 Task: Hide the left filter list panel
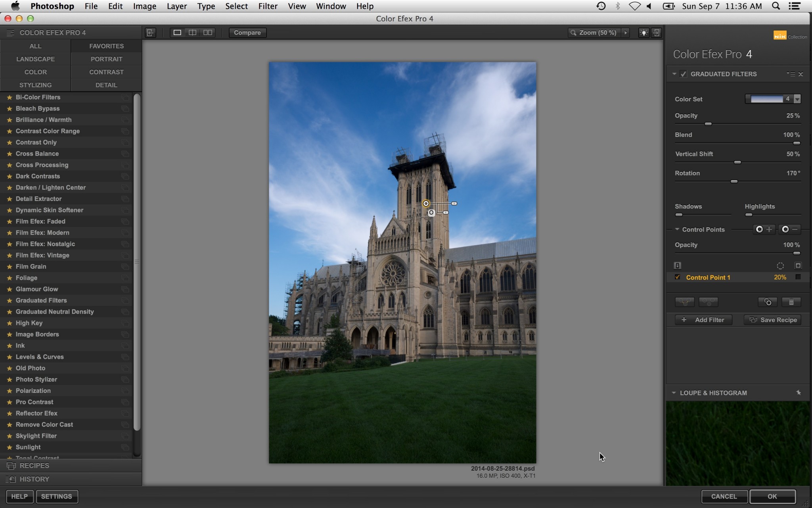150,33
